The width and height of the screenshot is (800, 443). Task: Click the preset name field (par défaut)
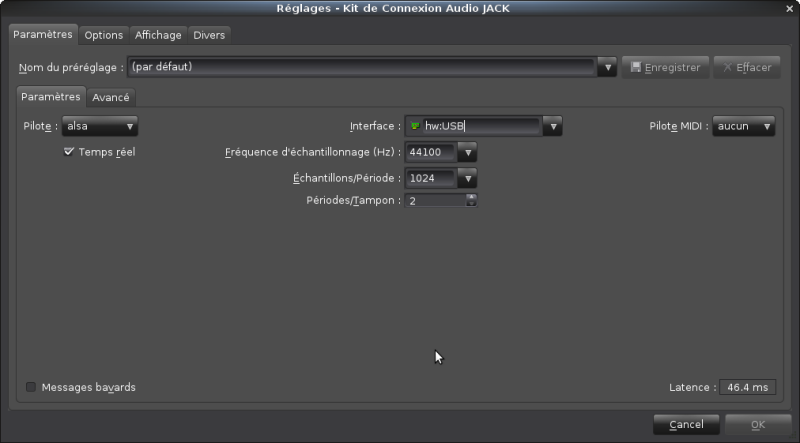pyautogui.click(x=362, y=67)
